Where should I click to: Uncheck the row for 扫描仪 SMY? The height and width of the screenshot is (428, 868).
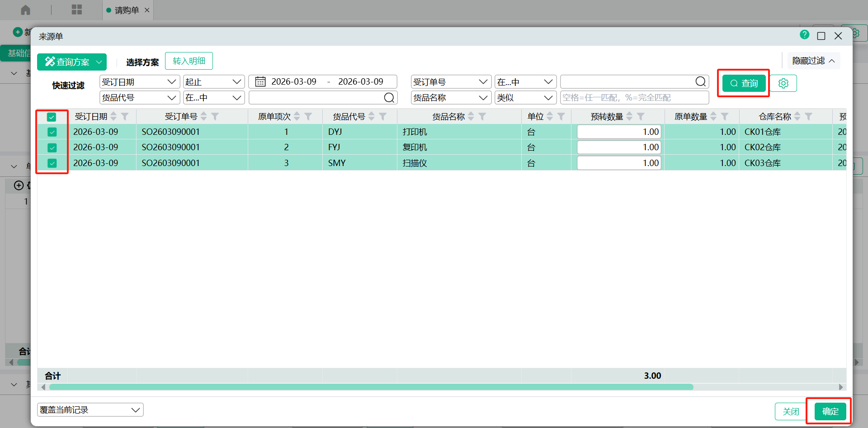[x=52, y=163]
